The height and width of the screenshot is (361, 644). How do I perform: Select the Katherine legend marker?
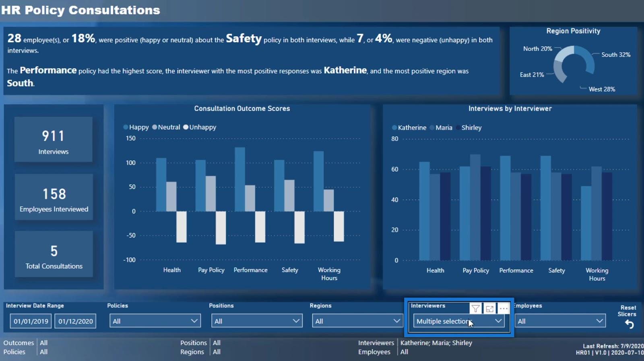[x=394, y=128]
